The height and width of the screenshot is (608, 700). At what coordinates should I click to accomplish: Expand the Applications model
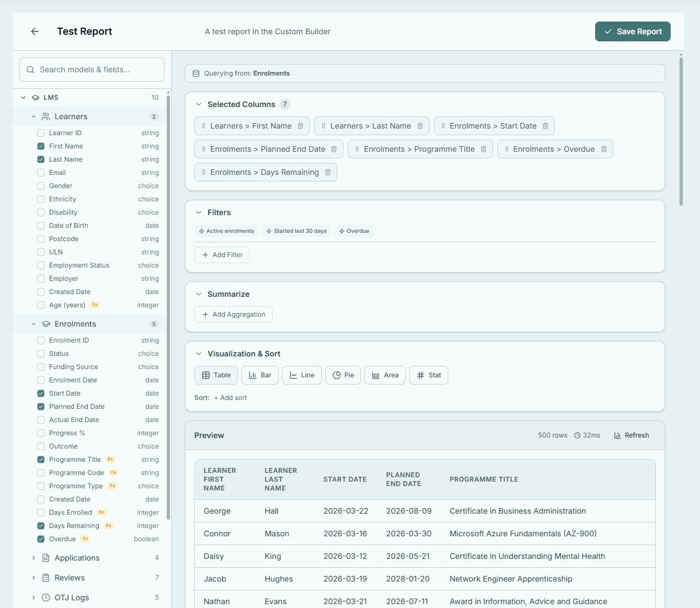(34, 558)
